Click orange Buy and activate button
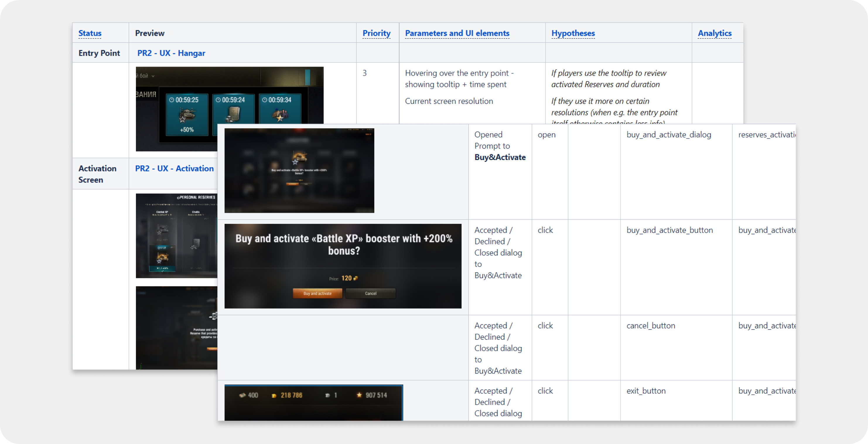 point(317,293)
